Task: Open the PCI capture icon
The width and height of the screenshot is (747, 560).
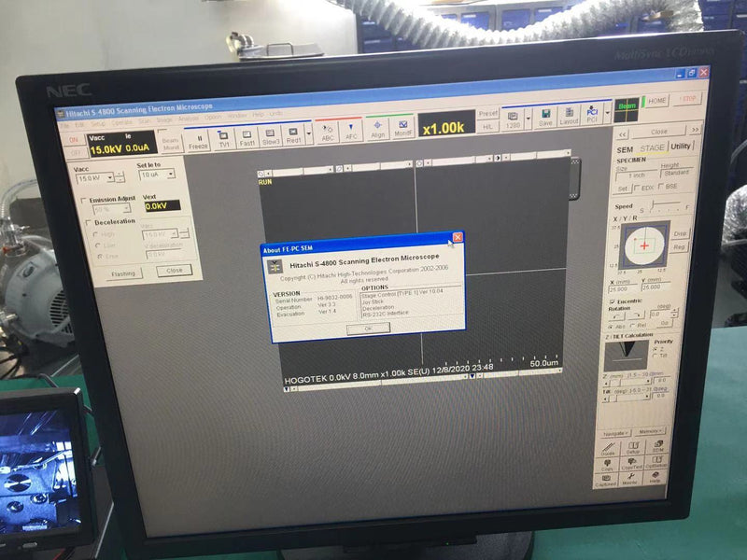Action: tap(590, 114)
